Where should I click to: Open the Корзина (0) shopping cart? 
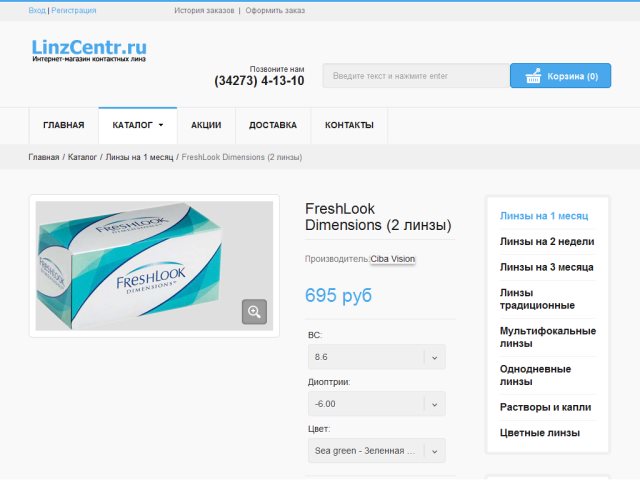point(560,76)
